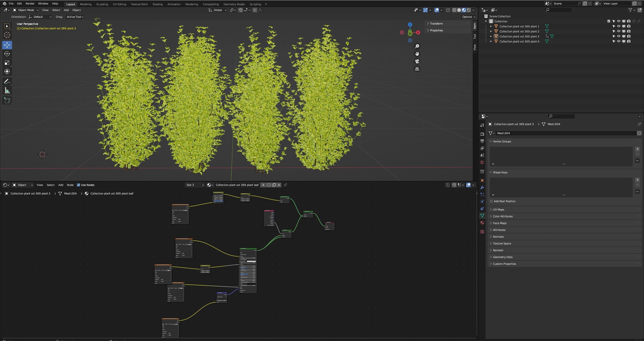Screen dimensions: 644x341
Task: Hide plant 3 in viewport via eye icon
Action: tap(619, 36)
